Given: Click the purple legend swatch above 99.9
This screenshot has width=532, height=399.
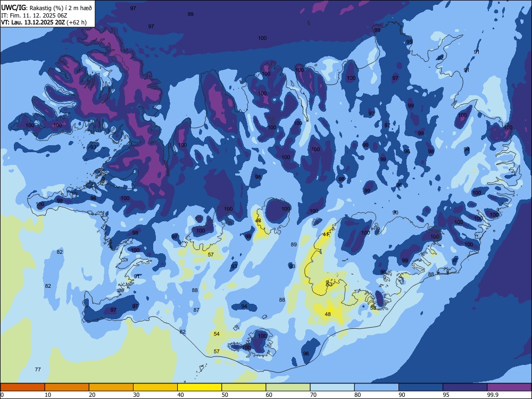Looking at the screenshot, I should pyautogui.click(x=509, y=387).
